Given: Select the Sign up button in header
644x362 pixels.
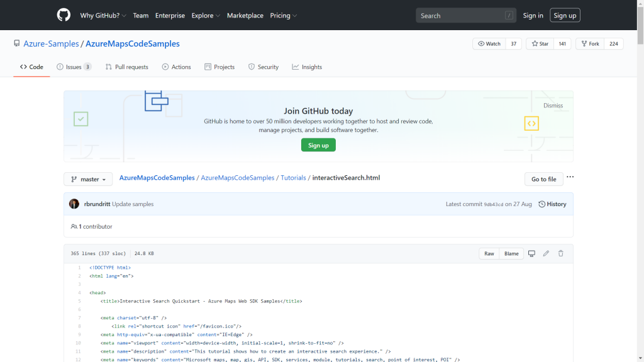Looking at the screenshot, I should 565,16.
